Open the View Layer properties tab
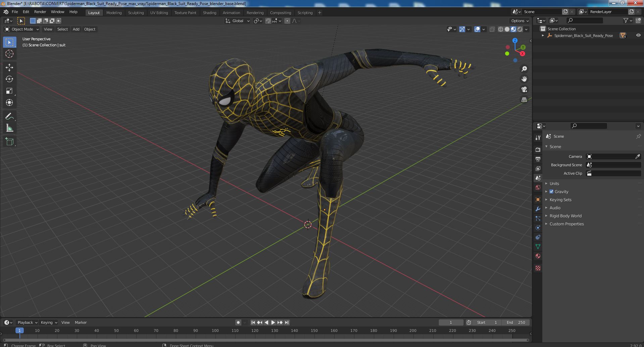Viewport: 644px width, 347px height. pyautogui.click(x=538, y=168)
